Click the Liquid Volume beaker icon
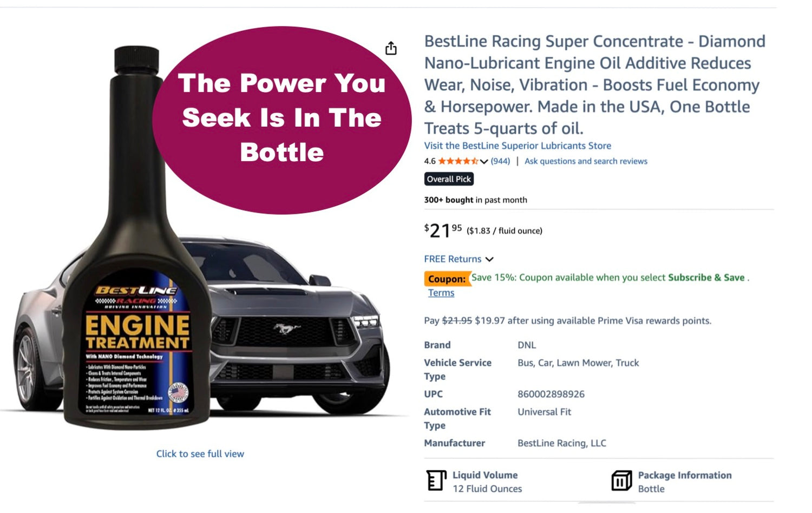 [436, 481]
